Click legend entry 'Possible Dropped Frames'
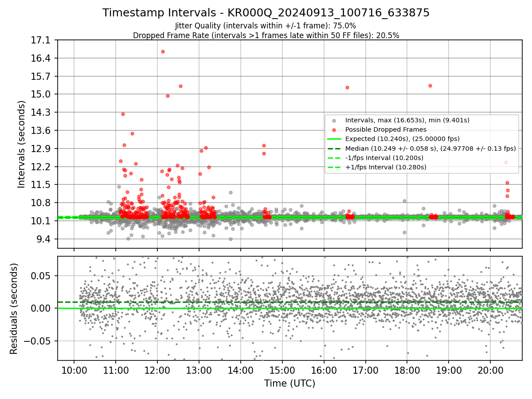 (x=386, y=129)
